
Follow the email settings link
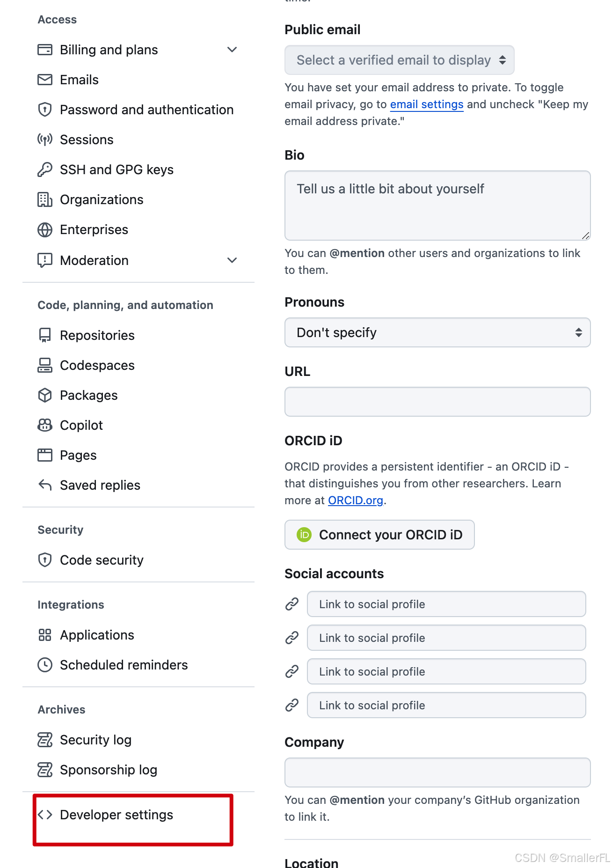click(x=427, y=104)
